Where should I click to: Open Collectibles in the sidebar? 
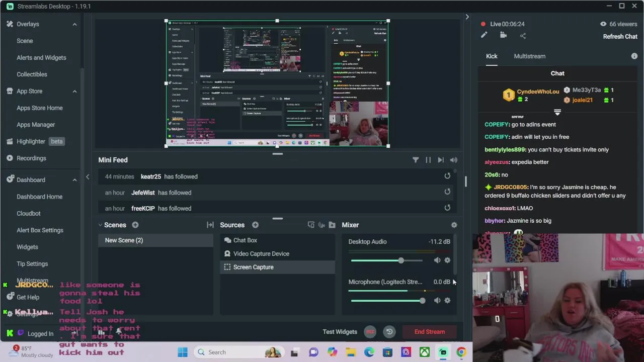[32, 74]
